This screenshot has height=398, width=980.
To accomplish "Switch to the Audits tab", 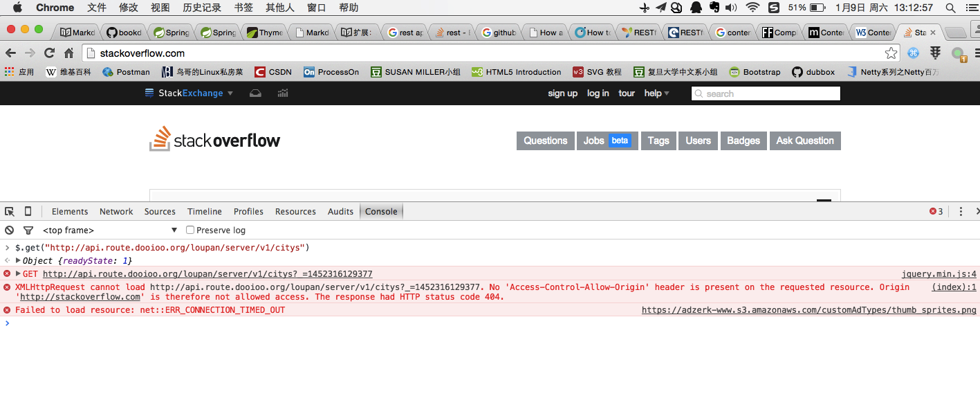I will [x=340, y=211].
